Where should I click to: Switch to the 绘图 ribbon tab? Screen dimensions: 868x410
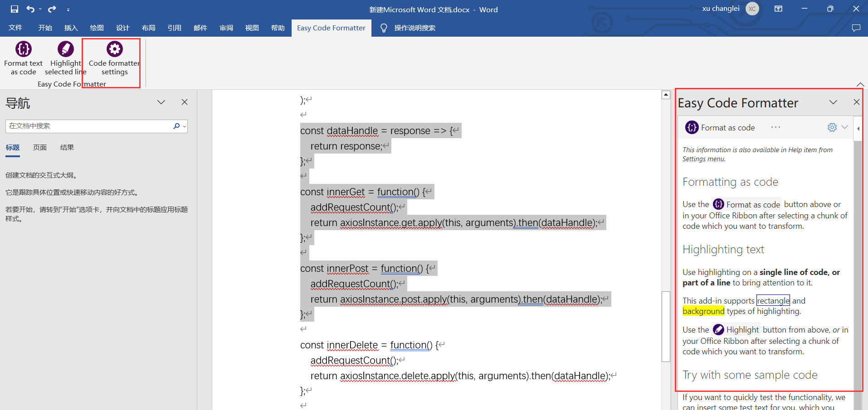pyautogui.click(x=97, y=28)
